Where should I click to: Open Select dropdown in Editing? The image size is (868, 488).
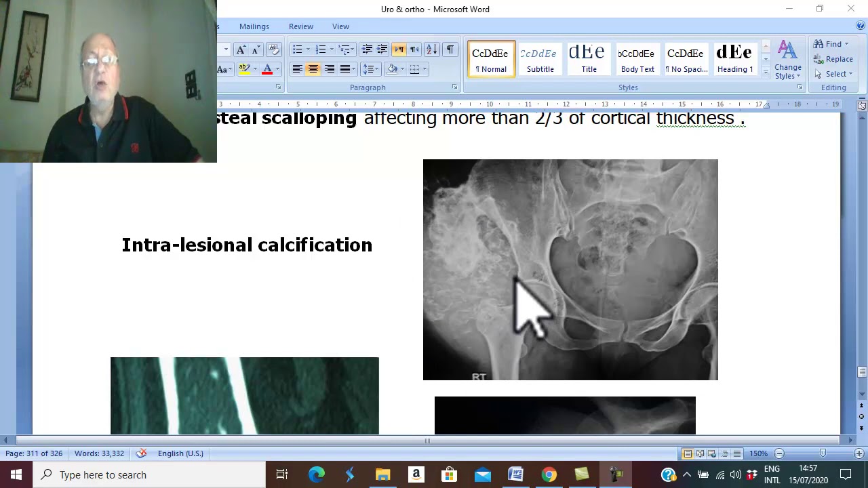pyautogui.click(x=834, y=74)
